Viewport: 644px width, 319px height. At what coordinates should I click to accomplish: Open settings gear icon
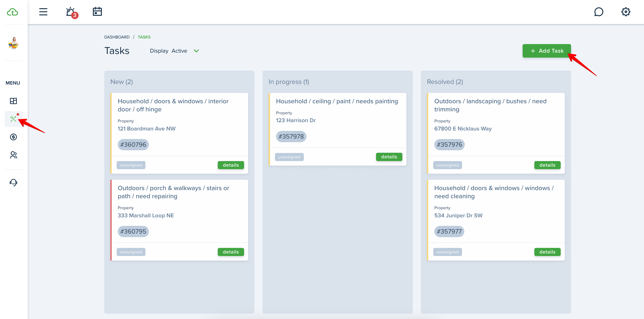[x=626, y=12]
